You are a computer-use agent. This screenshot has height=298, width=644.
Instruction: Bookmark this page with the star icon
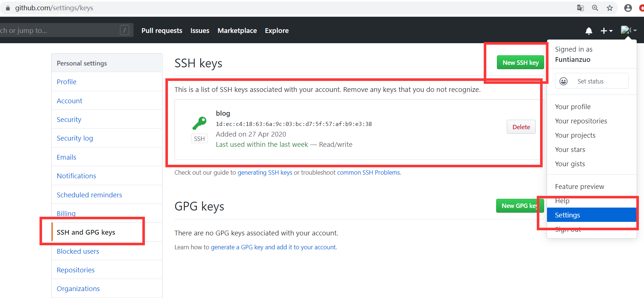tap(610, 8)
